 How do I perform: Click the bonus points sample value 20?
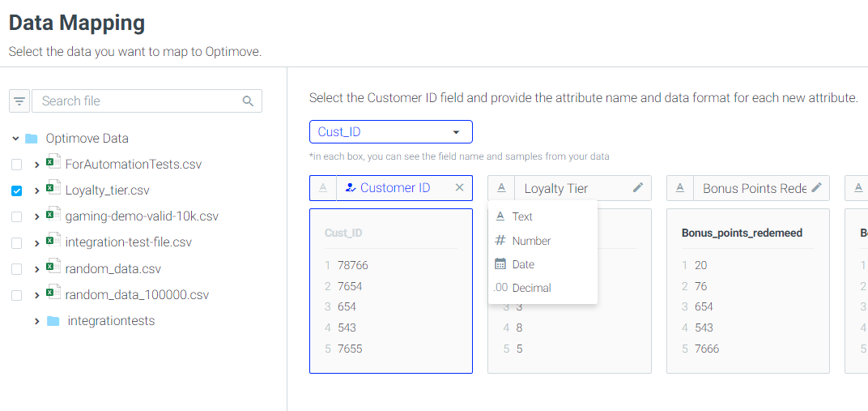(701, 265)
